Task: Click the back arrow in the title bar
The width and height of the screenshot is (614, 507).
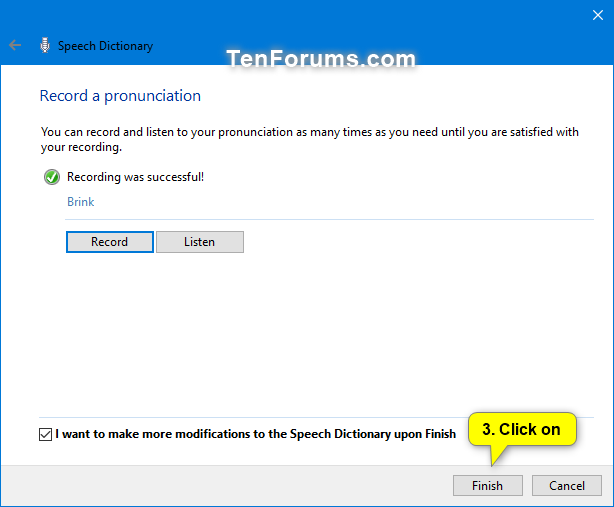Action: [15, 45]
